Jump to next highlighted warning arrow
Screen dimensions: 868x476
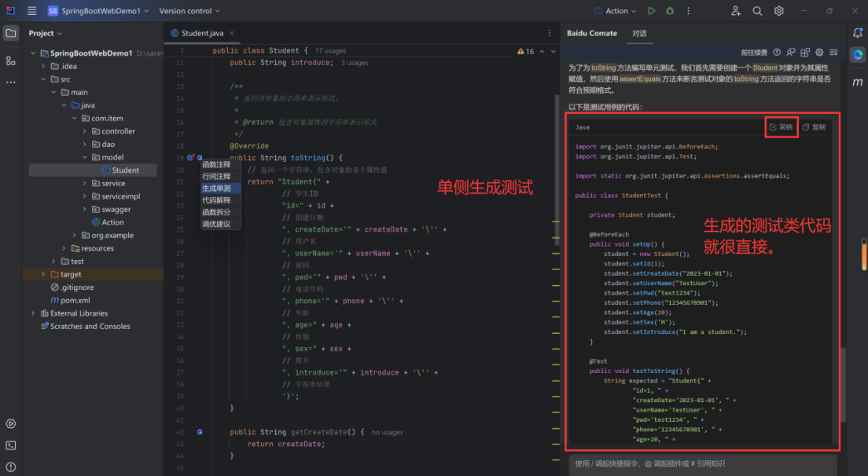553,51
